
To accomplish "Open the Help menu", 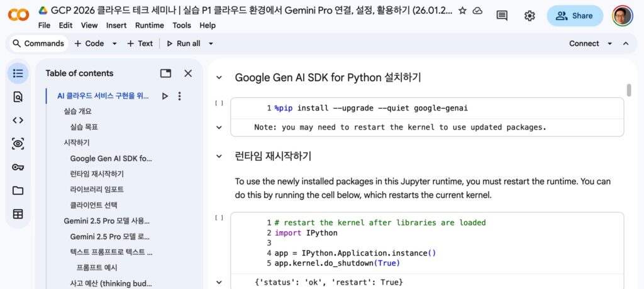I will tap(208, 26).
